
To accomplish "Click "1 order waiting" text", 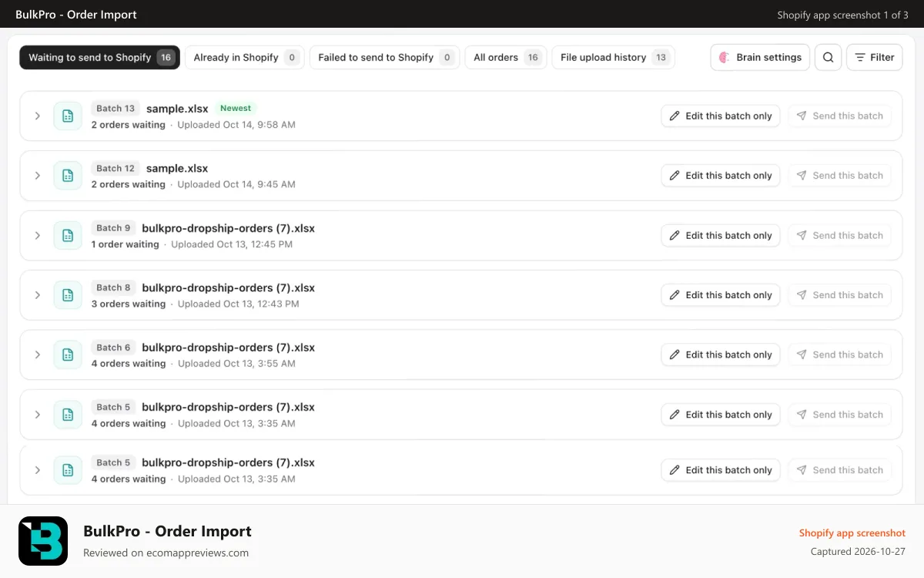I will [x=125, y=244].
